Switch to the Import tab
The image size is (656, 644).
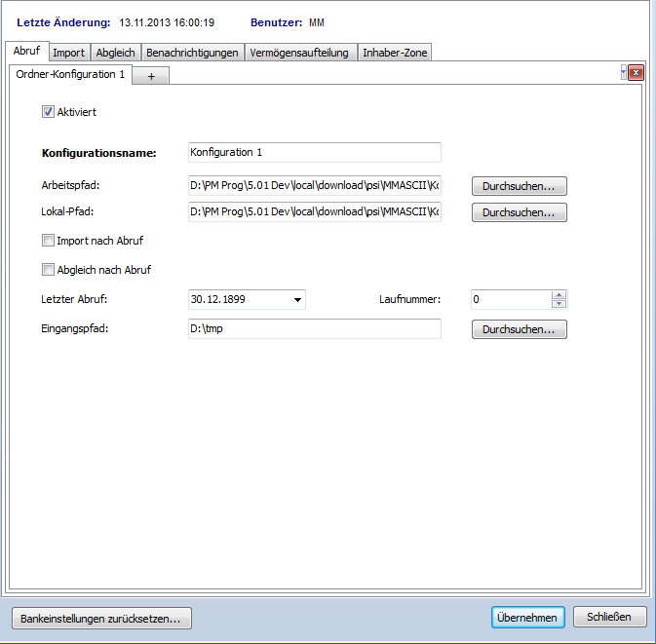click(x=68, y=53)
